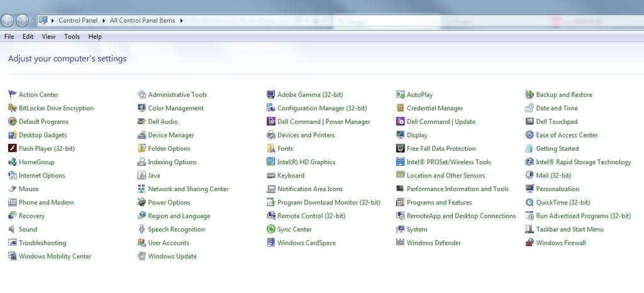
Task: Open the Troubleshooting link
Action: (x=42, y=243)
